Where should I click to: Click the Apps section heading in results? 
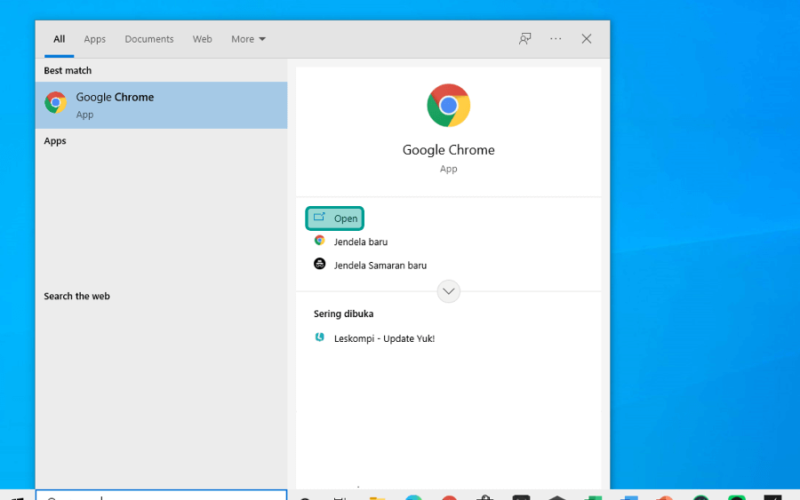[55, 141]
